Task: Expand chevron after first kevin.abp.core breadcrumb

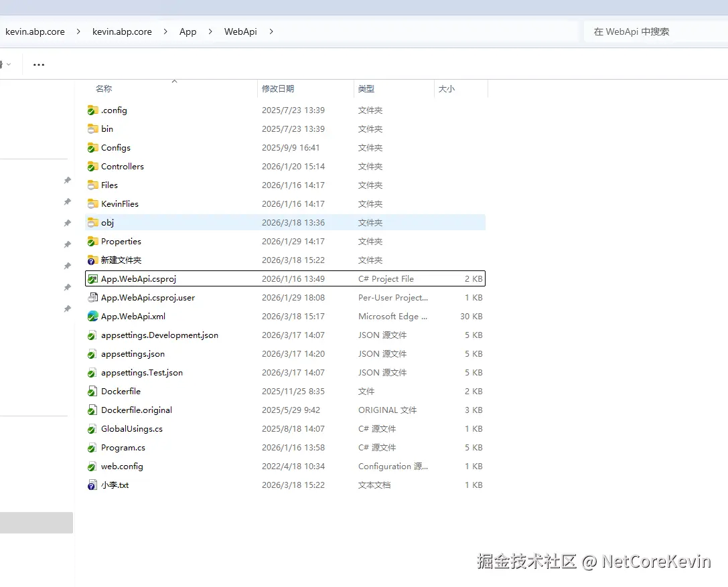Action: coord(78,31)
